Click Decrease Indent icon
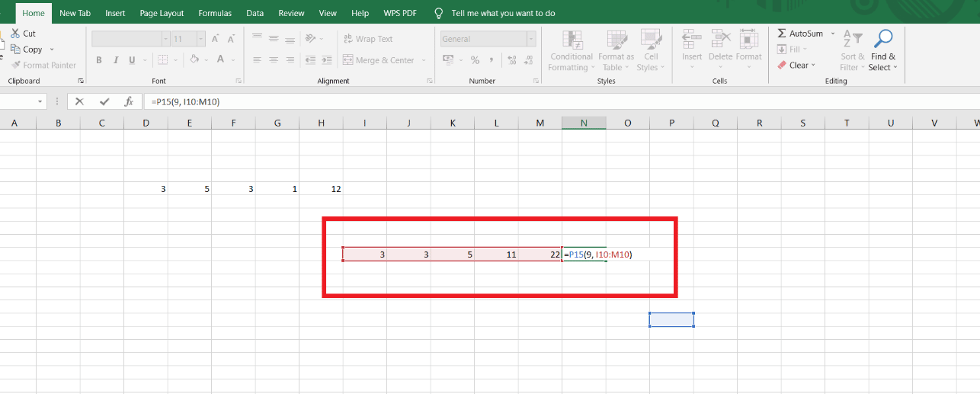980x394 pixels. (x=310, y=59)
